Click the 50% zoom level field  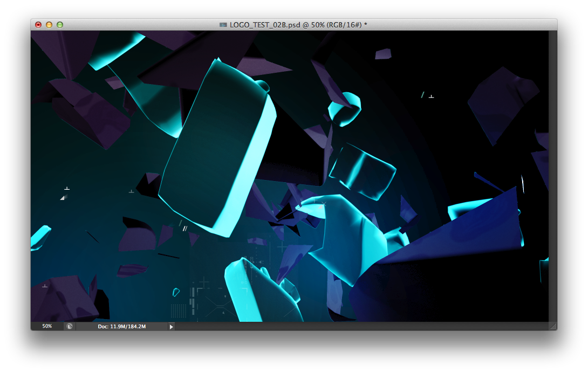tap(47, 326)
